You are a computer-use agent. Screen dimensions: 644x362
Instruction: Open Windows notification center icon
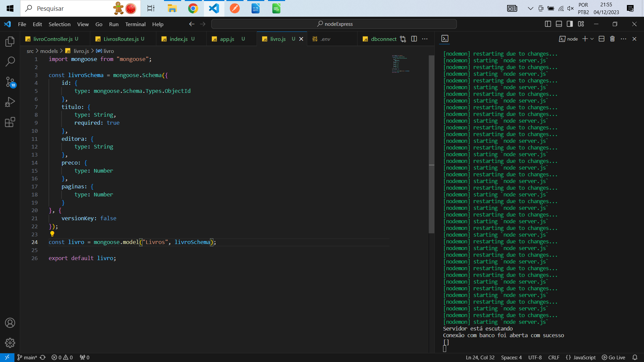click(630, 8)
